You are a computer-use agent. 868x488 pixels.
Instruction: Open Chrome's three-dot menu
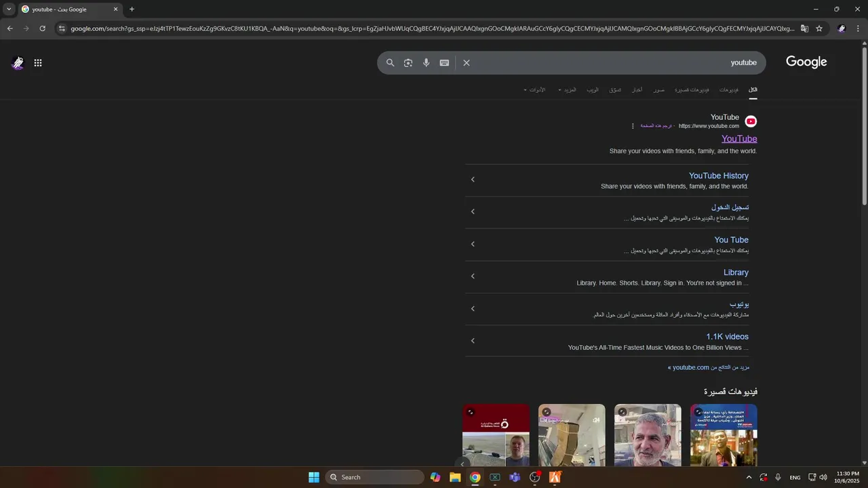[858, 28]
